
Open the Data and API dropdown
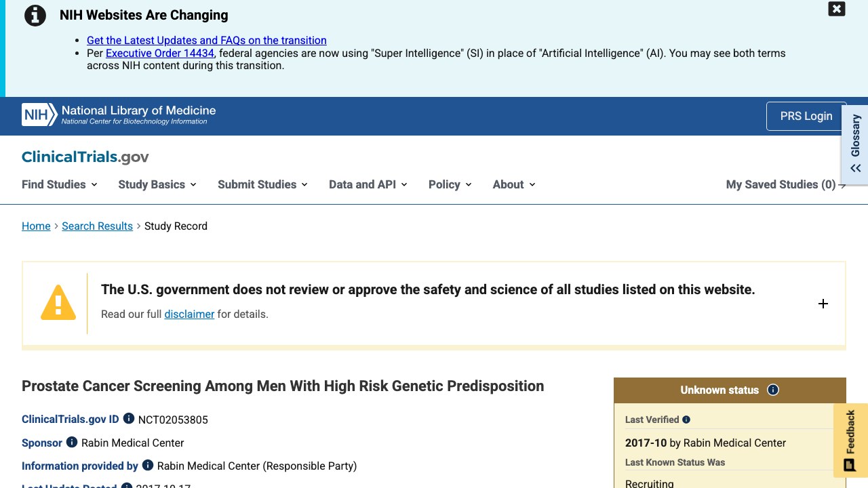click(x=368, y=184)
